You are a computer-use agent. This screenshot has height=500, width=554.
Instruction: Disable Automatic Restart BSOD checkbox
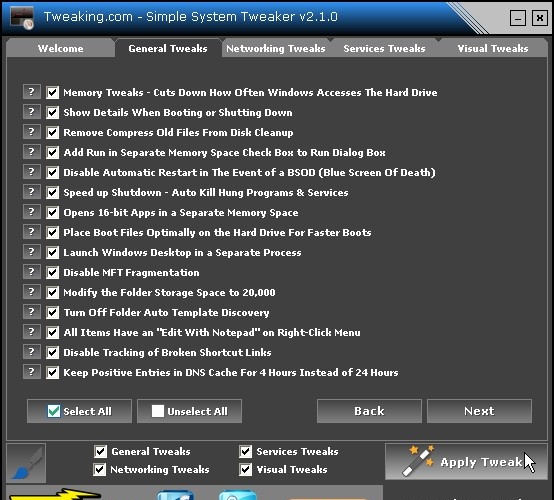tap(53, 172)
